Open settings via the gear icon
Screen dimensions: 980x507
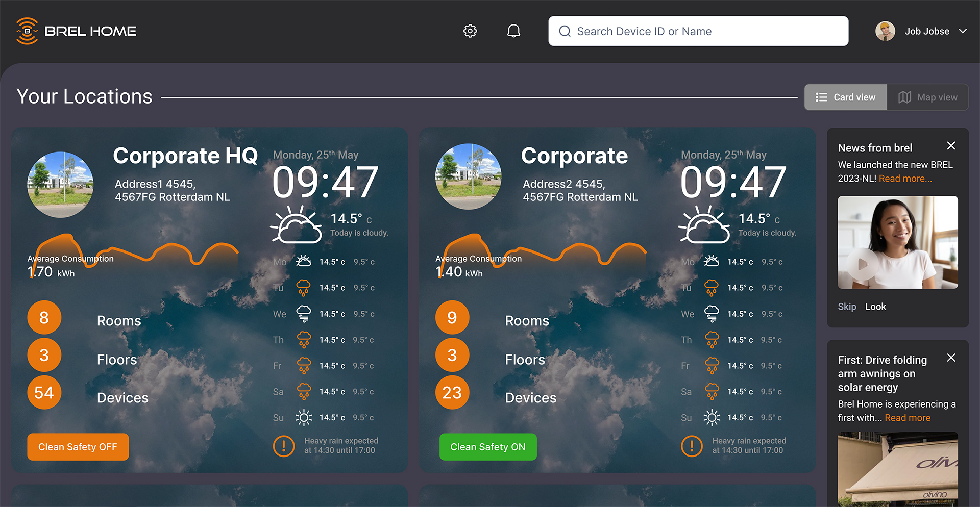470,31
